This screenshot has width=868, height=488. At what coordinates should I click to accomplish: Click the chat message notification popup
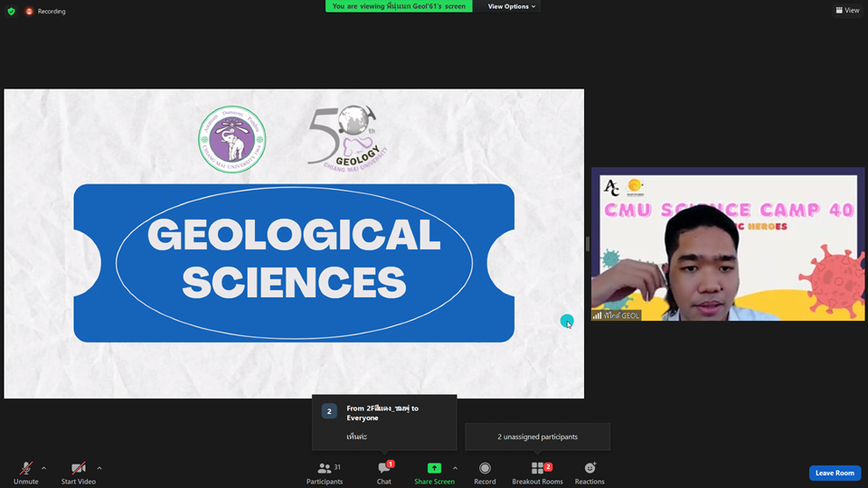tap(384, 422)
